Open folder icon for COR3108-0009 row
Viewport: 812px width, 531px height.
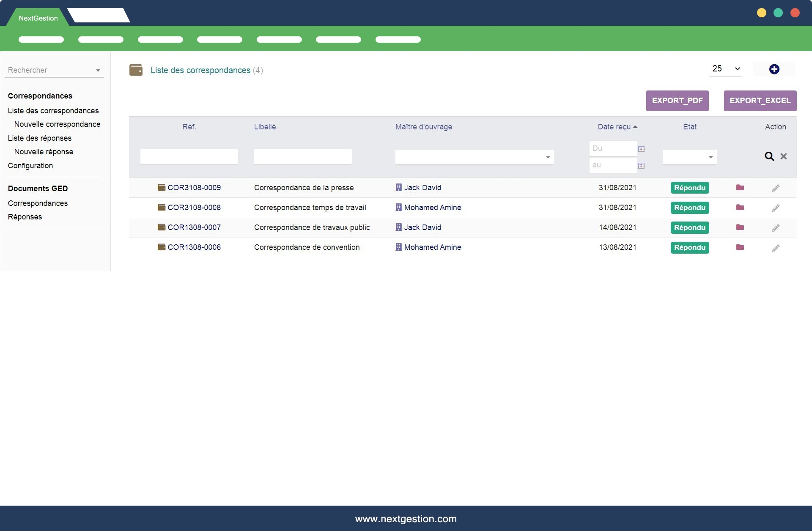(x=740, y=188)
